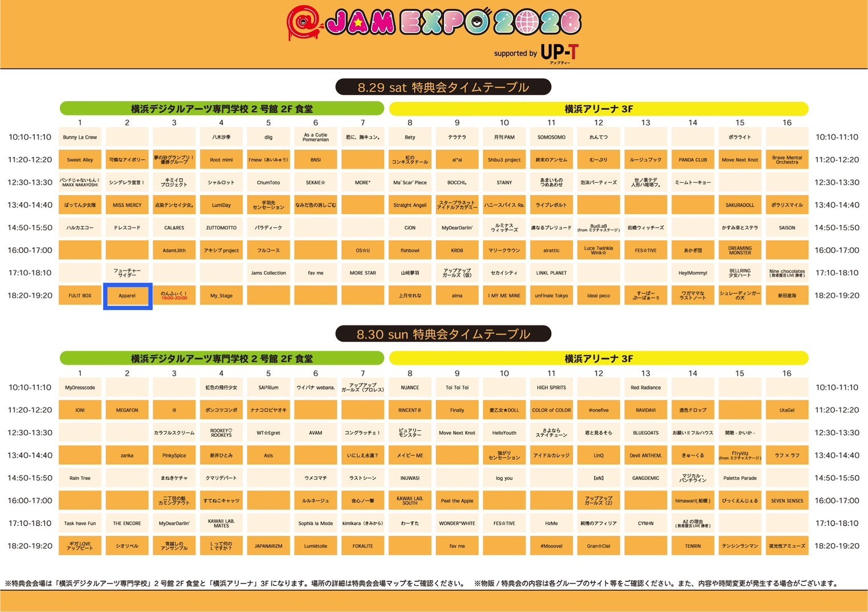The width and height of the screenshot is (868, 612).
Task: Click the JAPANARIZM cell
Action: point(268,546)
